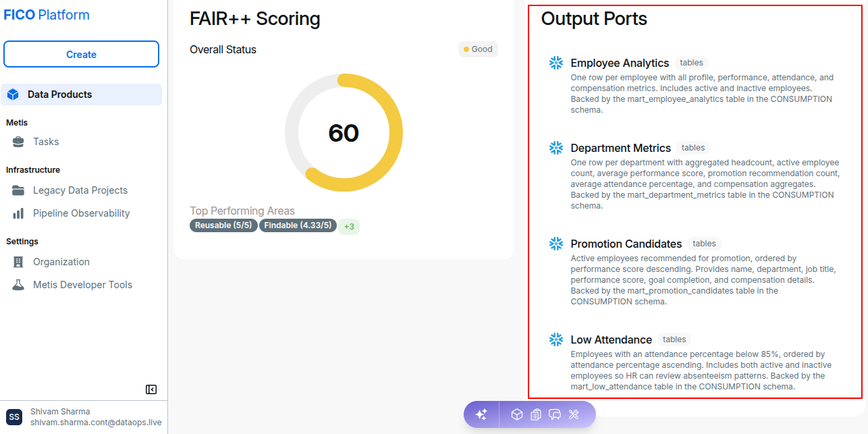Click the Snowflake icon beside Promotion Candidates
The image size is (868, 434).
click(x=556, y=244)
